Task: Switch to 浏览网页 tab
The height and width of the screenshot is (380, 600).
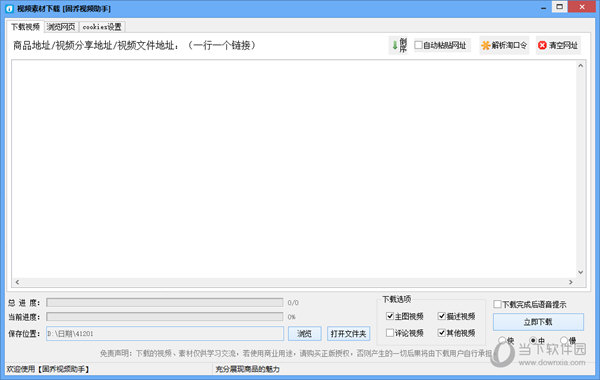Action: point(61,27)
